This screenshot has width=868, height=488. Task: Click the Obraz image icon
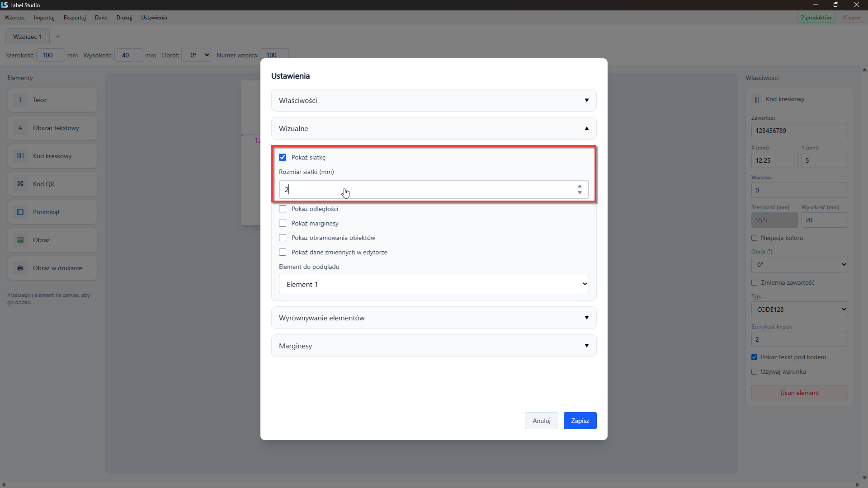[x=20, y=240]
